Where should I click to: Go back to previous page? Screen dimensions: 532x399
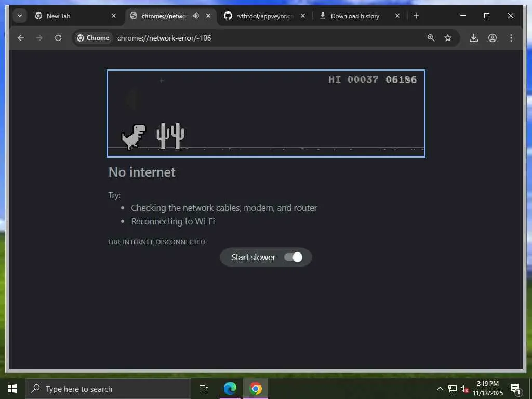click(21, 38)
